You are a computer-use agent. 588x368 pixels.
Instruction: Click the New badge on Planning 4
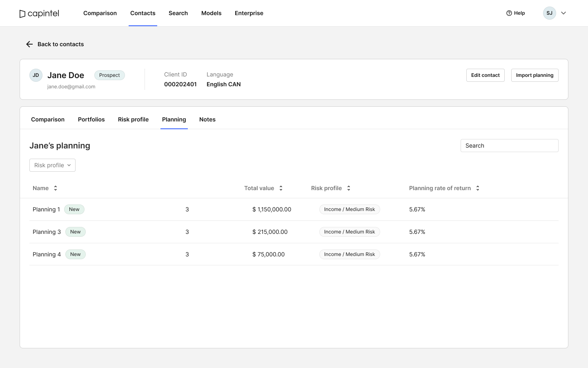[x=76, y=254]
